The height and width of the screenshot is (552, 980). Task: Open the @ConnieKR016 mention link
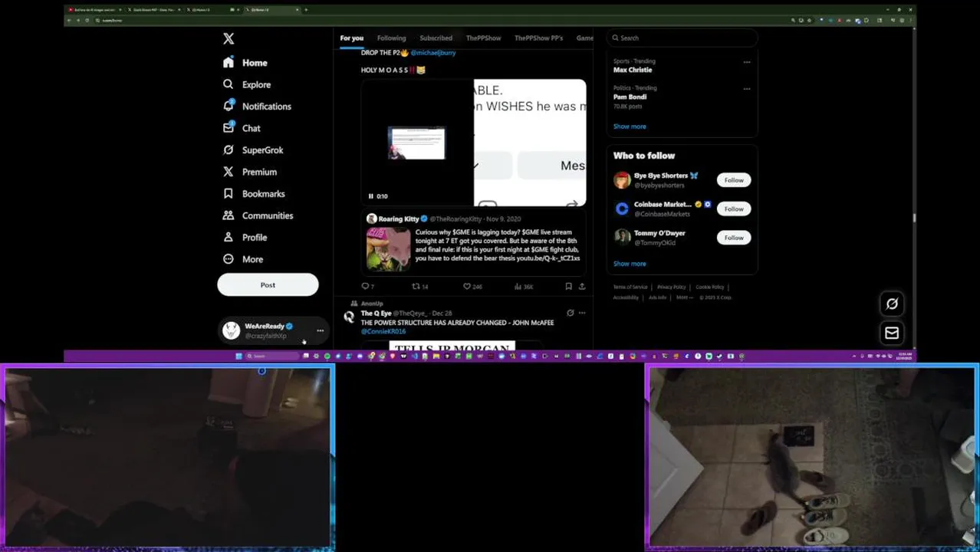[383, 331]
